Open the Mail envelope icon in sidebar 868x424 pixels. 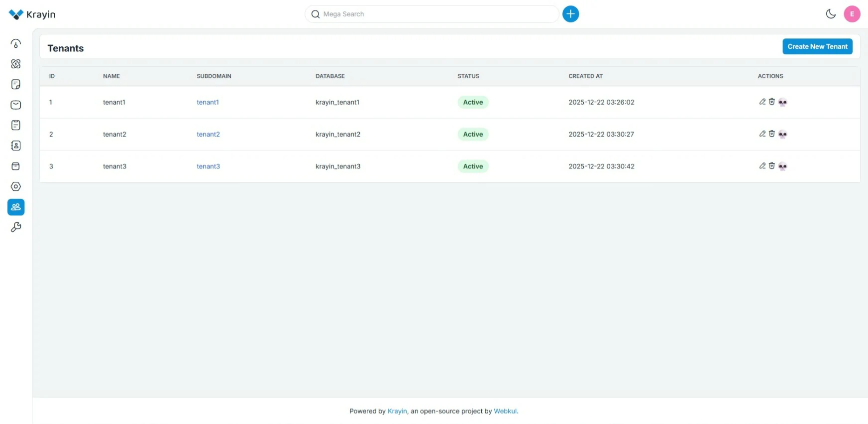16,105
